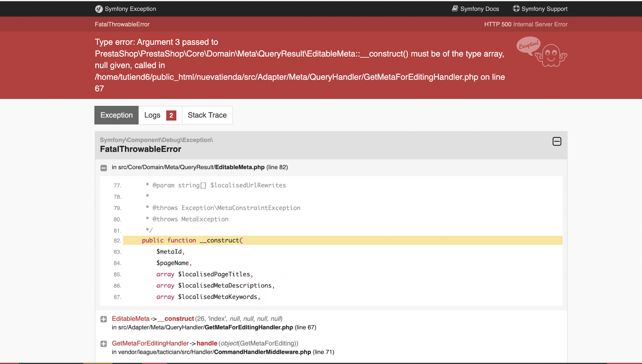Collapse the FatalThrowableError exception block
Image resolution: width=642 pixels, height=364 pixels.
[557, 142]
